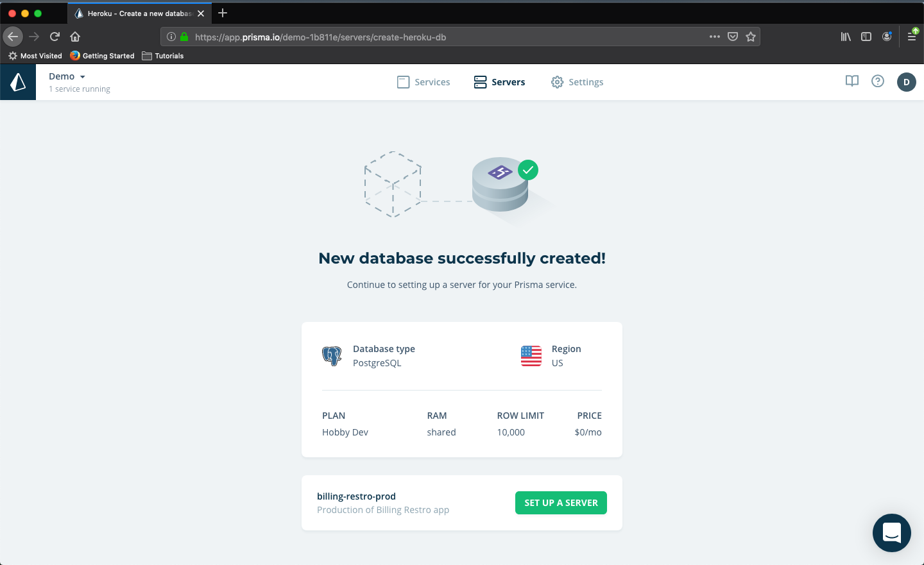Reload the current page

(55, 37)
